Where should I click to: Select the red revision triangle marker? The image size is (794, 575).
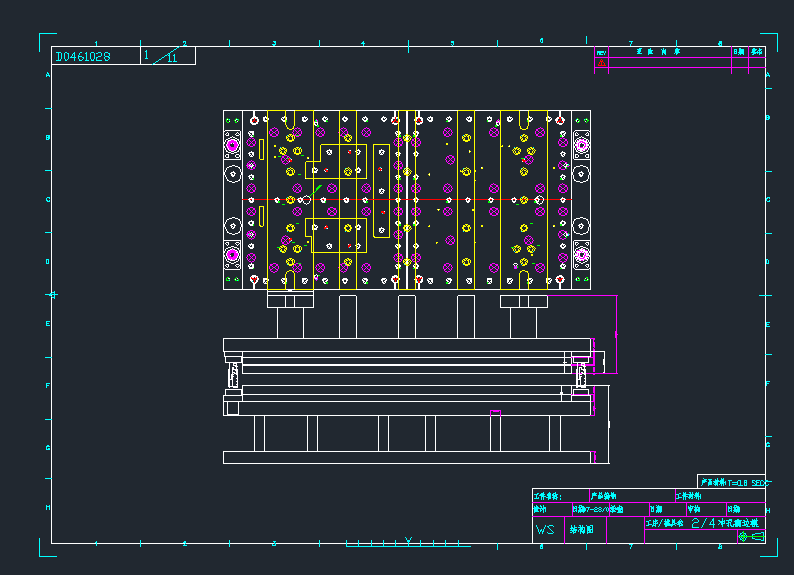tap(602, 63)
